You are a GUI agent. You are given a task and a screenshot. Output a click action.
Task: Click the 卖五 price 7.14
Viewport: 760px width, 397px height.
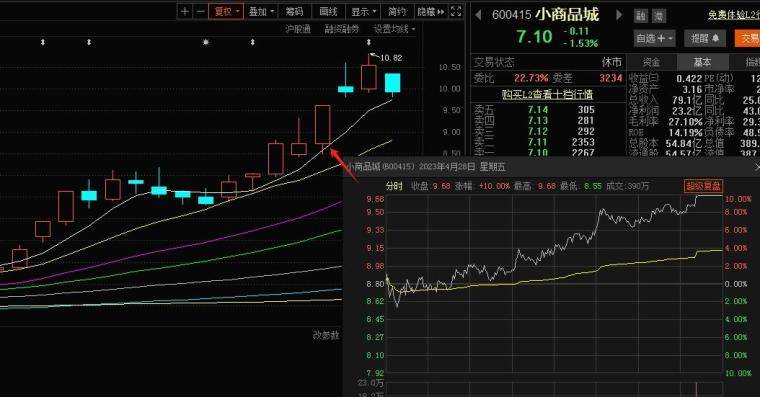pyautogui.click(x=538, y=110)
